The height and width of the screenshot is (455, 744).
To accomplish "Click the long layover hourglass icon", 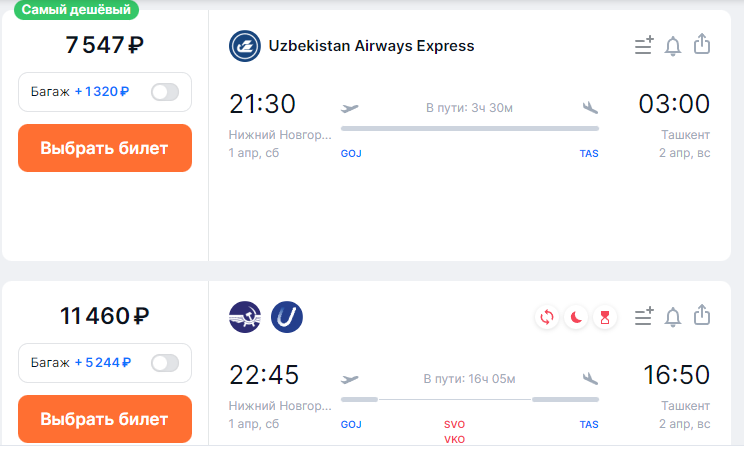I will (x=604, y=317).
